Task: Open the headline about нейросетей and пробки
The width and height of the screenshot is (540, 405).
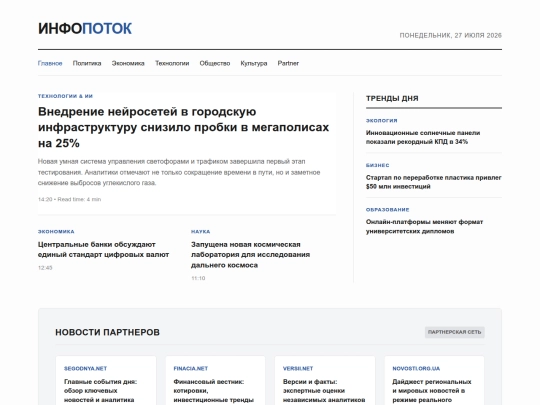Action: (183, 127)
